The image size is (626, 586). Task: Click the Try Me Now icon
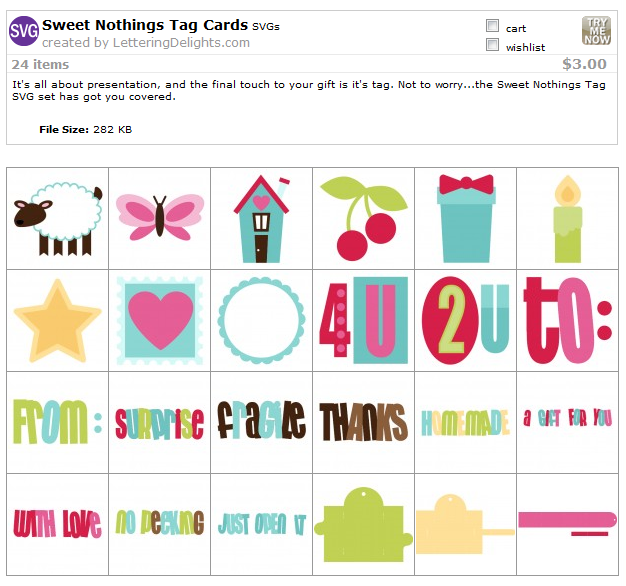[596, 31]
